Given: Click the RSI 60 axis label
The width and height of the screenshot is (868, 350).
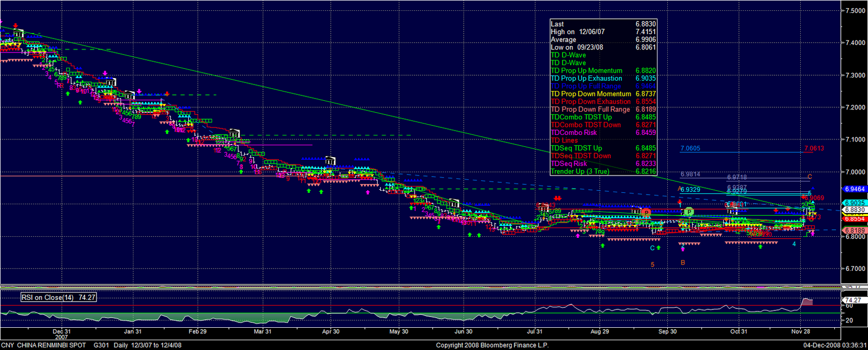Looking at the screenshot, I should pyautogui.click(x=849, y=306).
